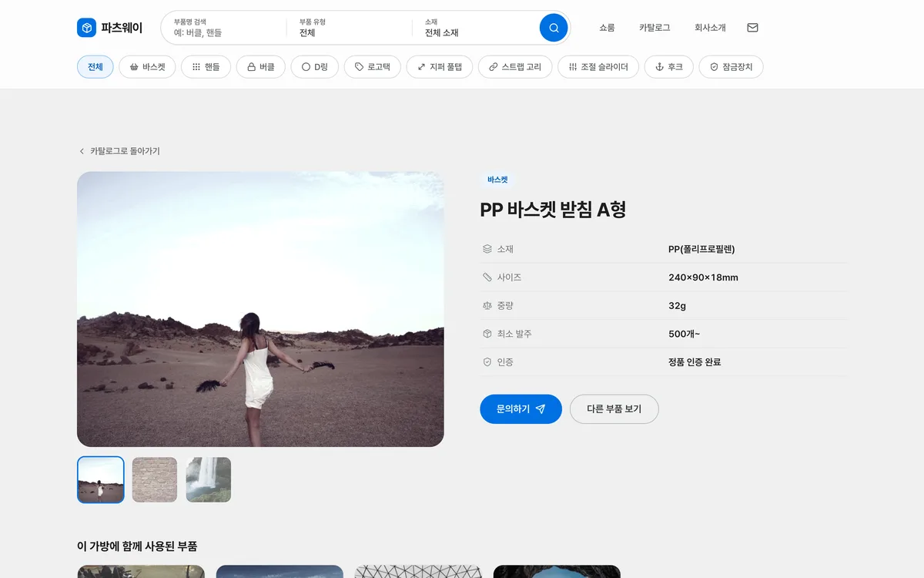Click the 문의하기 button
This screenshot has height=578, width=924.
point(521,409)
